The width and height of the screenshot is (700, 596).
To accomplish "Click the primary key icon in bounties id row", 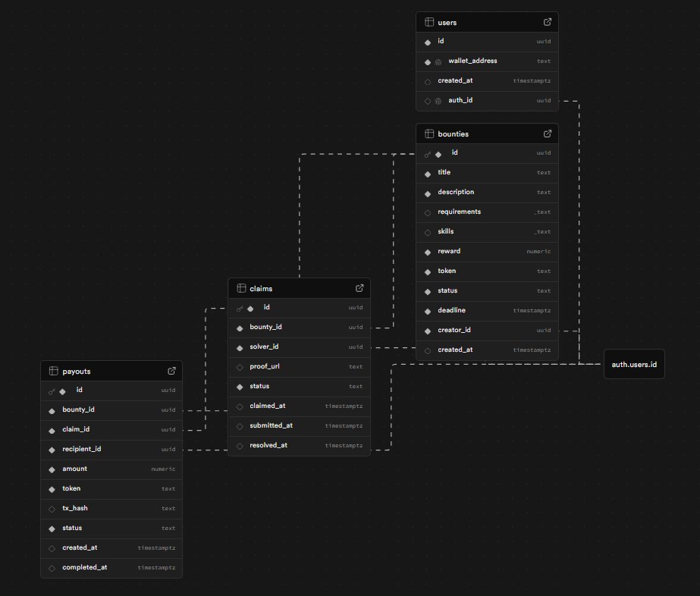I will (x=427, y=155).
